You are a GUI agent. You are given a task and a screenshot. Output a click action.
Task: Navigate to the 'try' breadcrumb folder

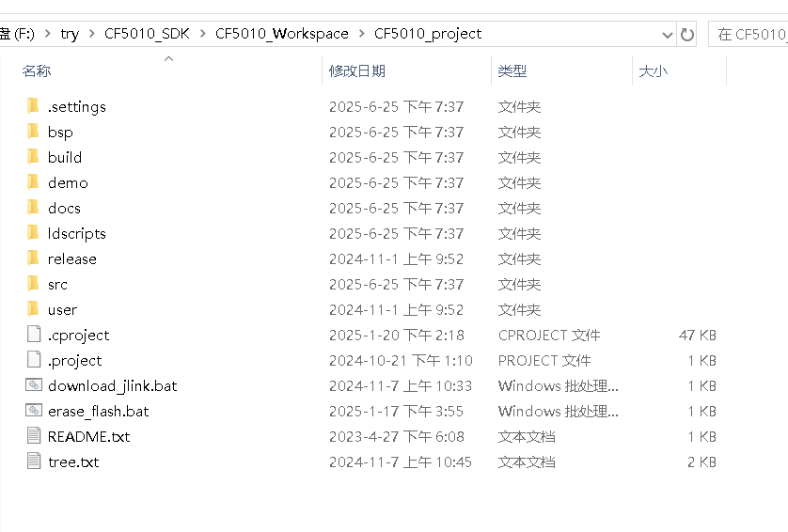[70, 34]
